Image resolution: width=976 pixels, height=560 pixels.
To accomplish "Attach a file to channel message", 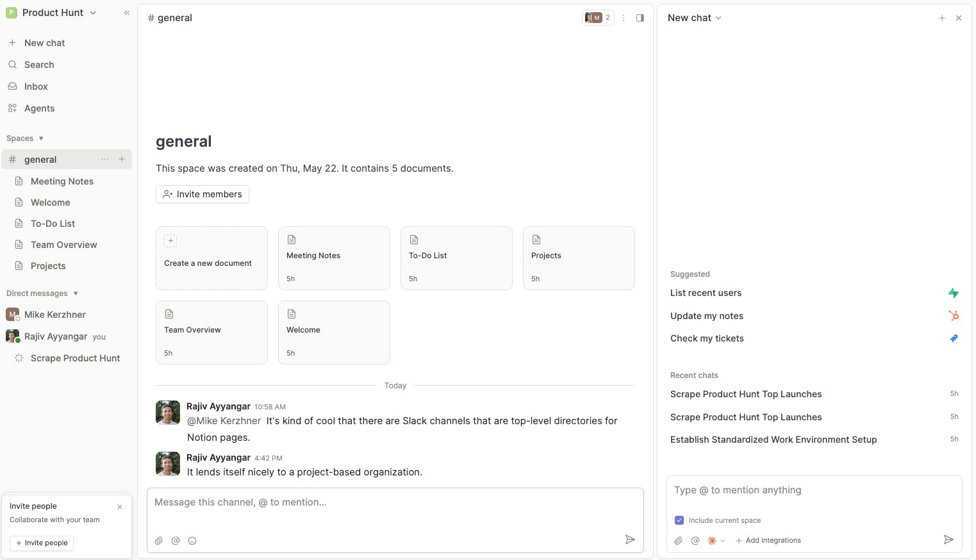I will coord(159,541).
